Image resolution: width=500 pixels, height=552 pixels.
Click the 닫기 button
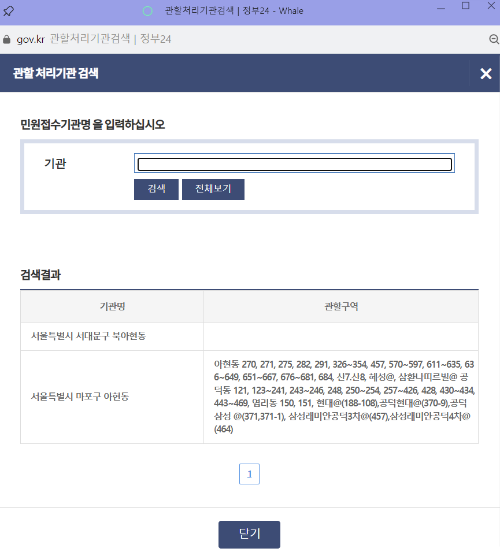(249, 534)
